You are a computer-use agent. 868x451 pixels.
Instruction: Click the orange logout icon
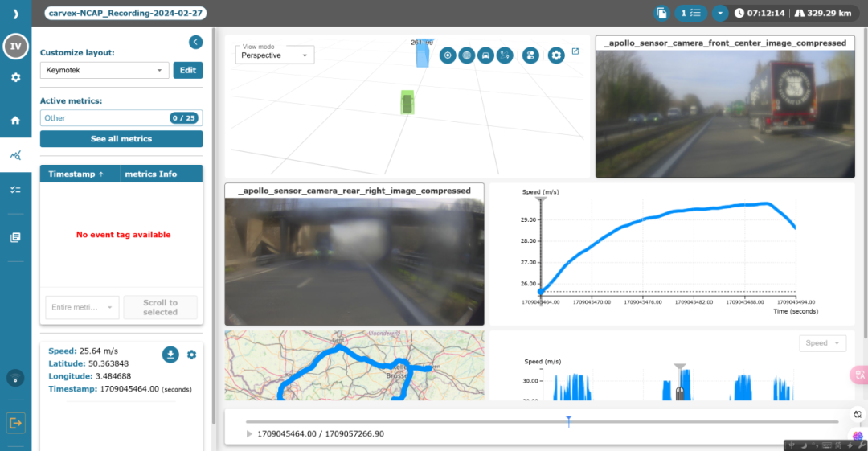tap(15, 424)
